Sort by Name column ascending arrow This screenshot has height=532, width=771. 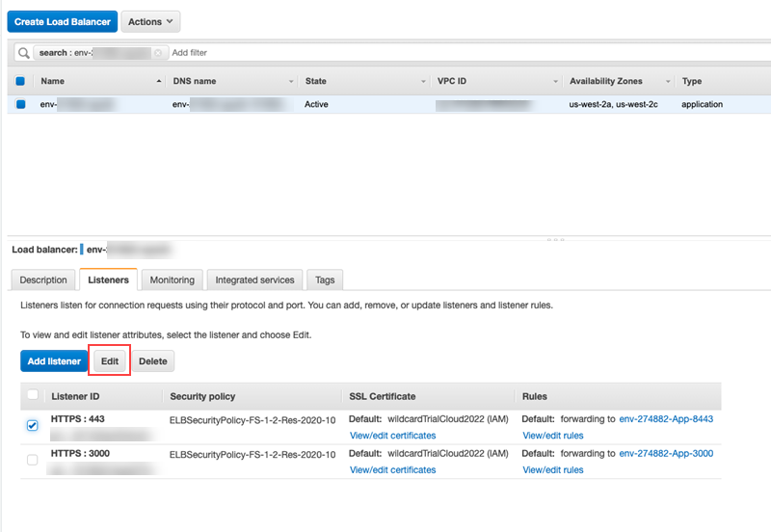click(158, 81)
